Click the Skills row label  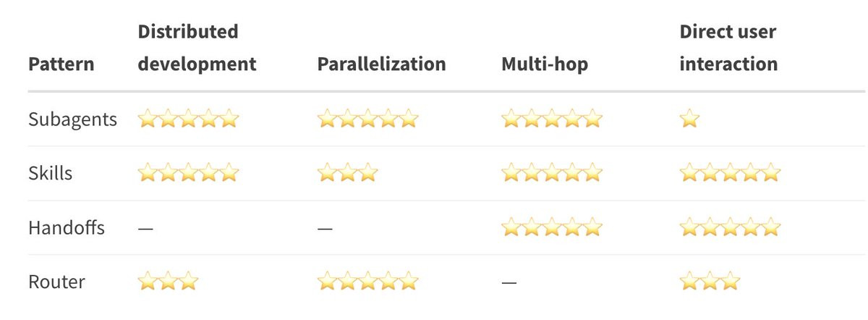click(51, 174)
